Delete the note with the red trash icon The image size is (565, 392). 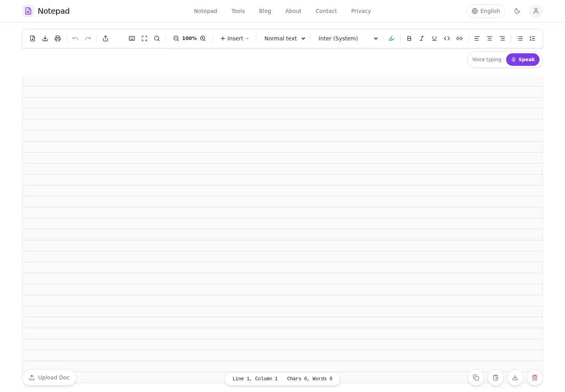535,377
